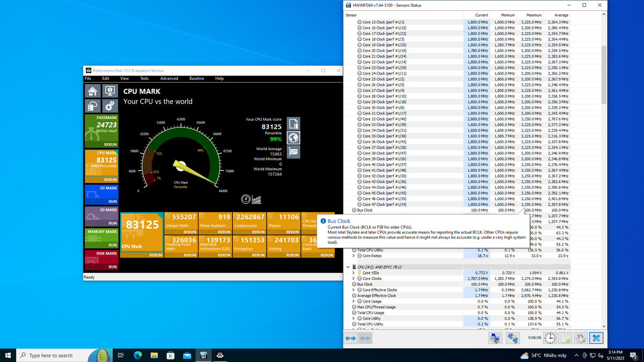644x362 pixels.
Task: Click the hardware card comparison icon
Action: click(293, 152)
